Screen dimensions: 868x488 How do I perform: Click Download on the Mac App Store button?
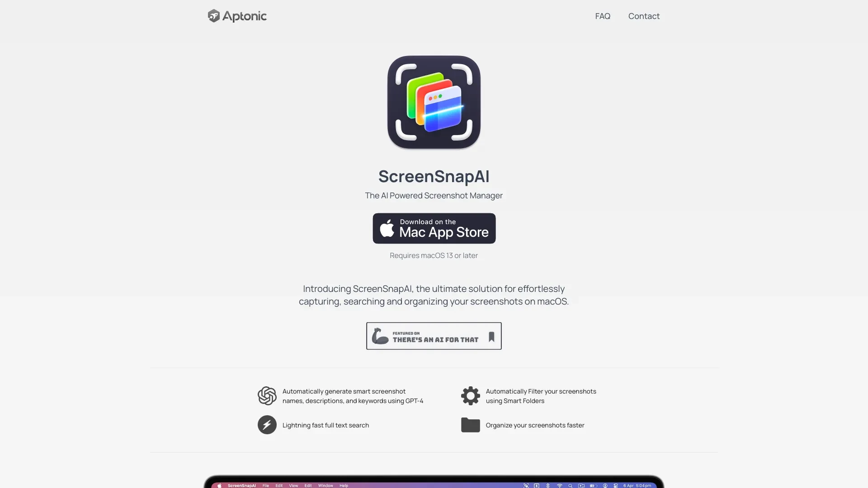(x=434, y=228)
